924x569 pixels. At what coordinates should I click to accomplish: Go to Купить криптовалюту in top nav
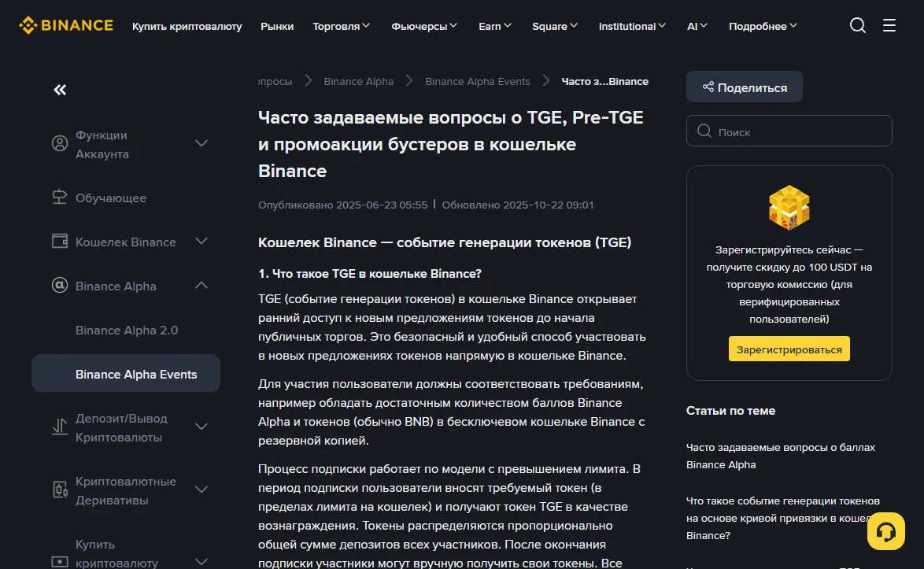[x=187, y=26]
